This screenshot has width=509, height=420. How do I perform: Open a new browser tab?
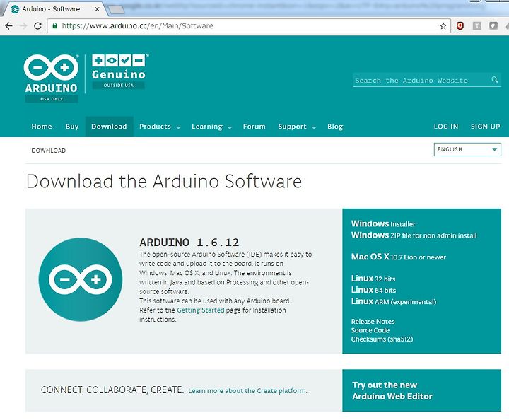click(116, 10)
